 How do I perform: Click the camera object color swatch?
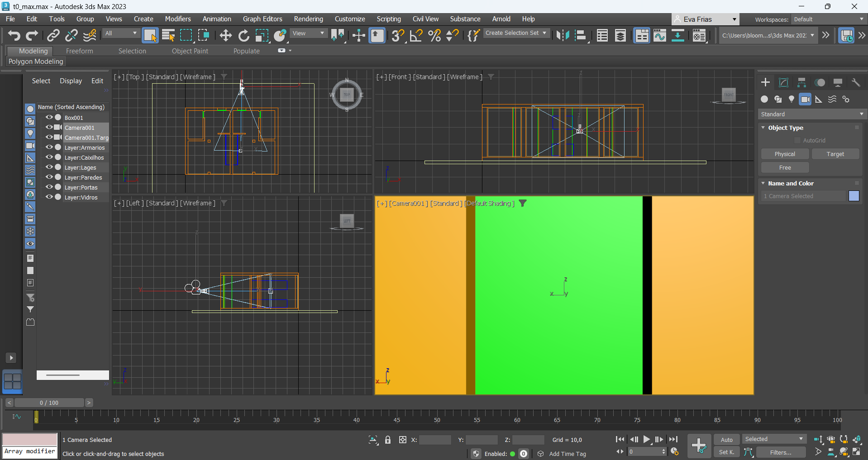point(854,196)
